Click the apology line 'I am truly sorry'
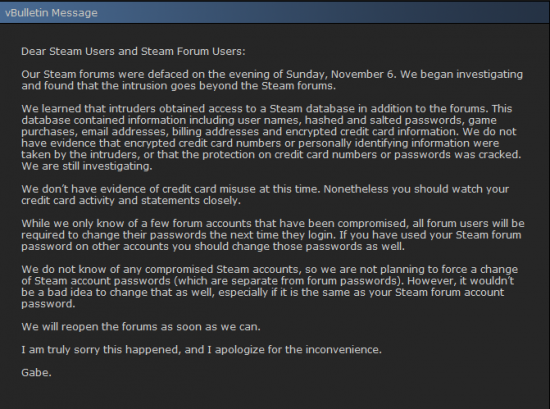 pos(201,350)
